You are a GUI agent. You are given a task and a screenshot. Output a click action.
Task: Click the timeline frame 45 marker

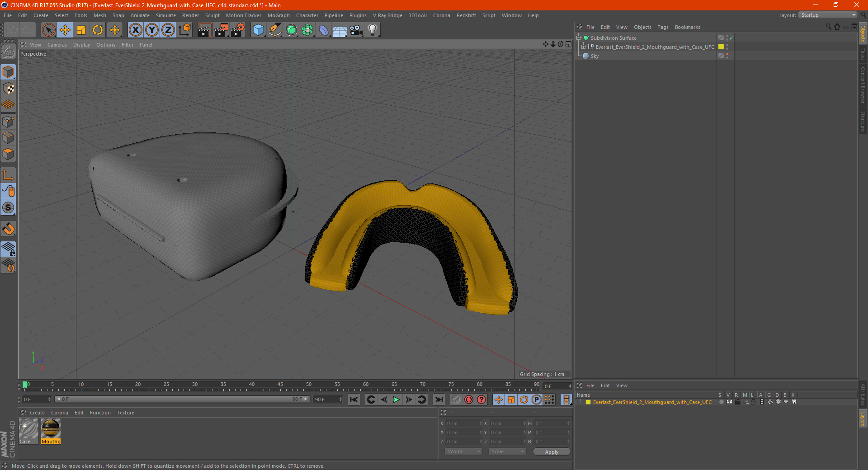tap(280, 385)
